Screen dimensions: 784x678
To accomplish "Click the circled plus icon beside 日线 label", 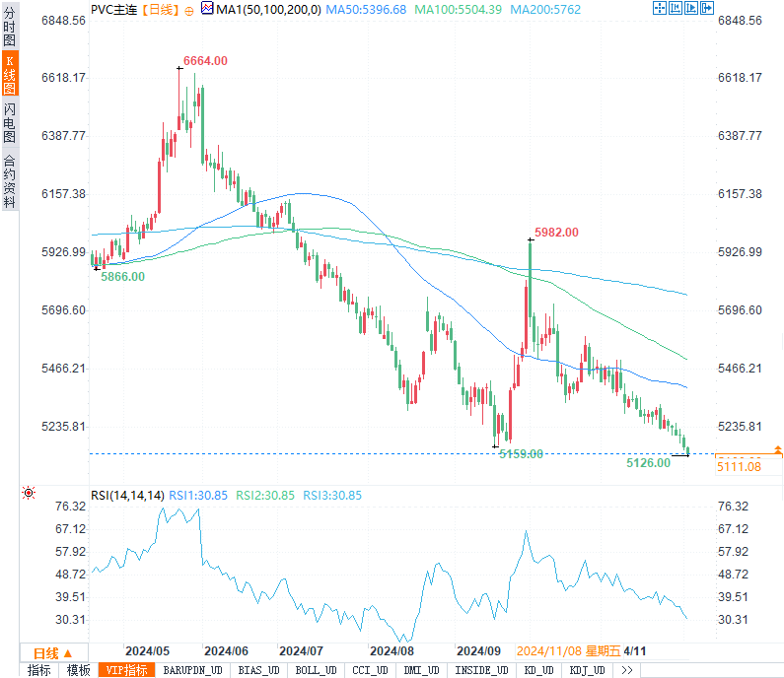I will 189,10.
